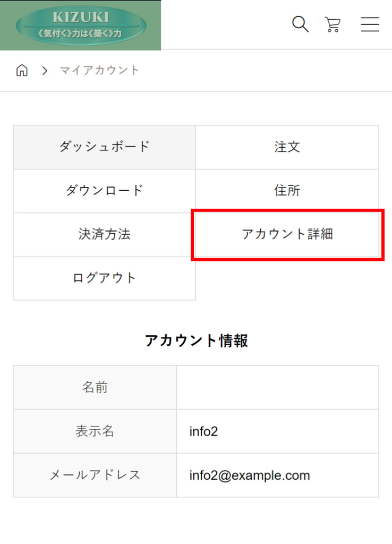Click the 表示名 label cell
The width and height of the screenshot is (392, 544).
pyautogui.click(x=95, y=431)
